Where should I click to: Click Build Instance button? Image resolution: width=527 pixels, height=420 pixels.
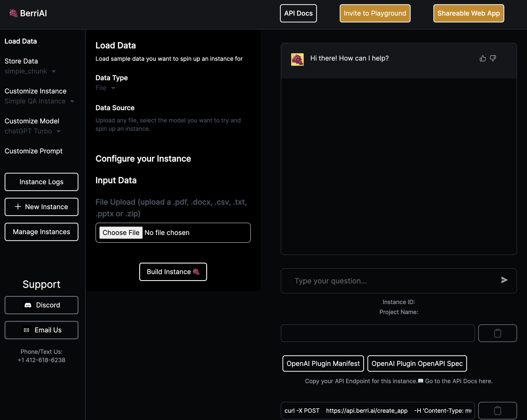(173, 272)
